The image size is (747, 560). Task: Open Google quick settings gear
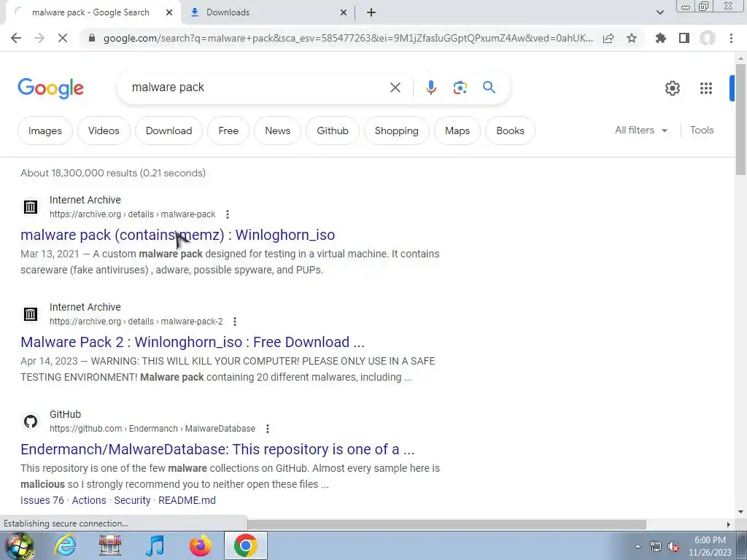coord(672,88)
